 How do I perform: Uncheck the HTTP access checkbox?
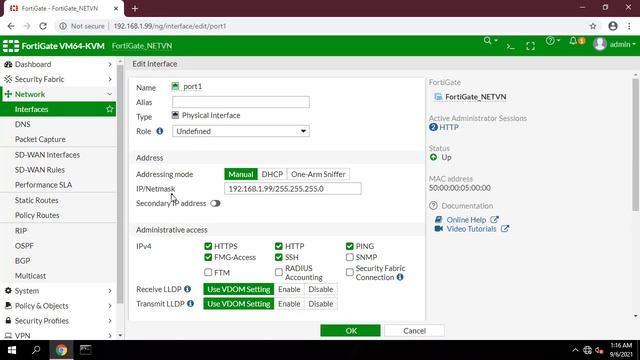point(279,246)
